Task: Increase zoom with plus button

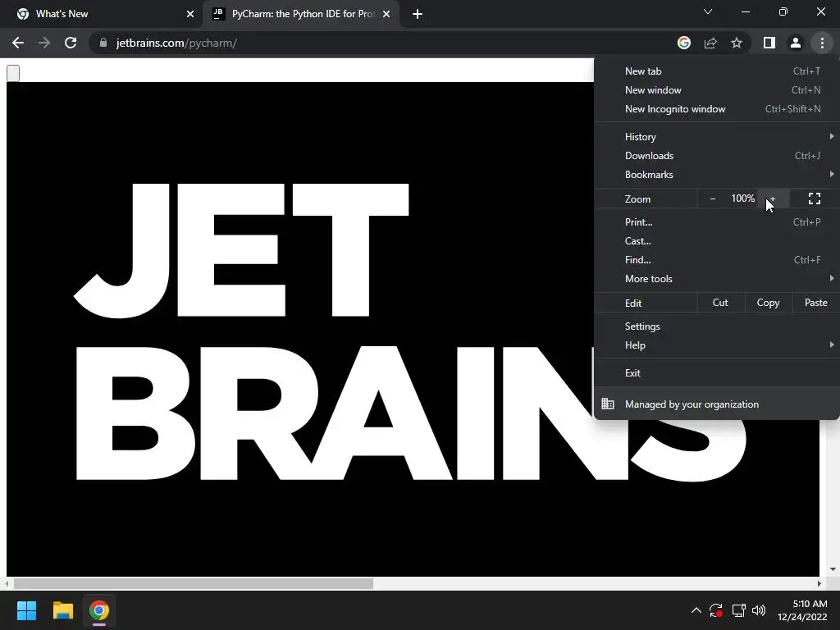Action: click(773, 199)
